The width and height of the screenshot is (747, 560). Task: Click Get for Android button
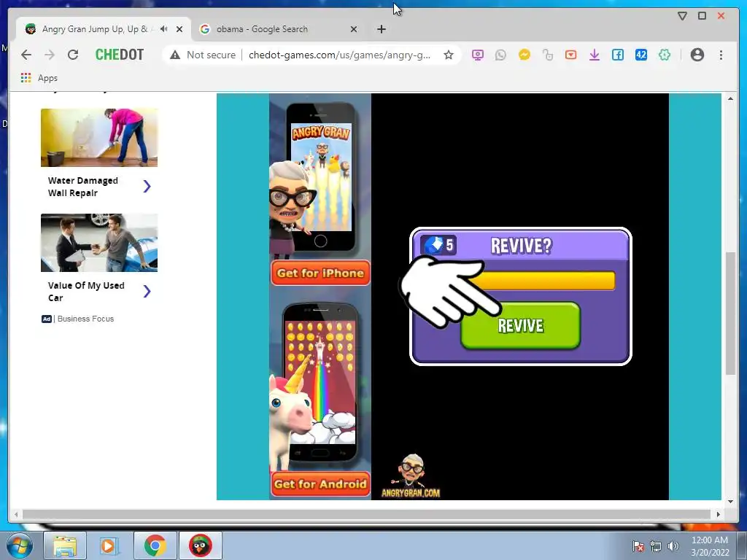tap(320, 484)
